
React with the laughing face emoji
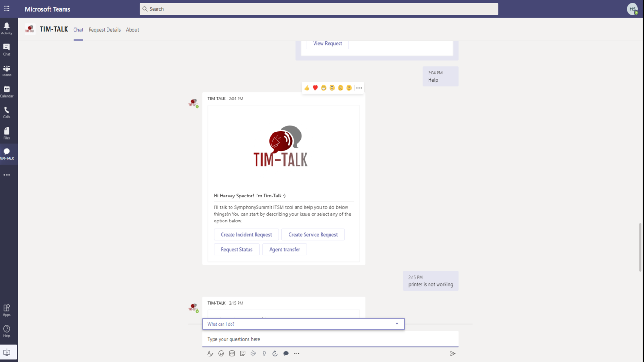click(324, 88)
